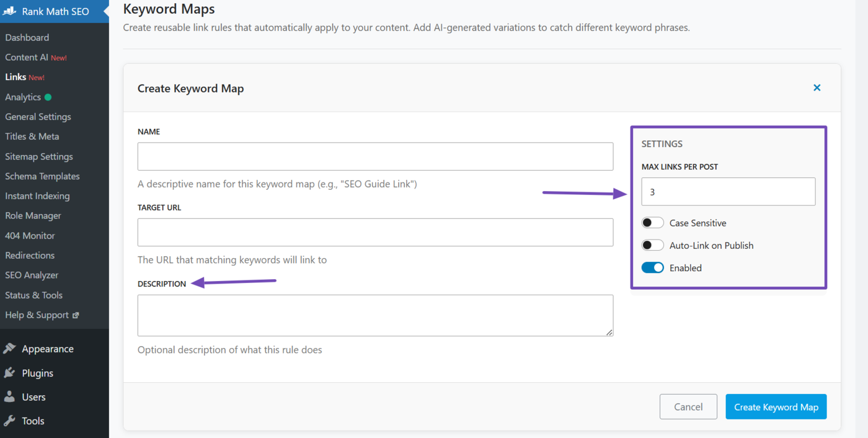Click the external link icon beside Help & Support
Screen dimensions: 868x438
click(x=77, y=315)
